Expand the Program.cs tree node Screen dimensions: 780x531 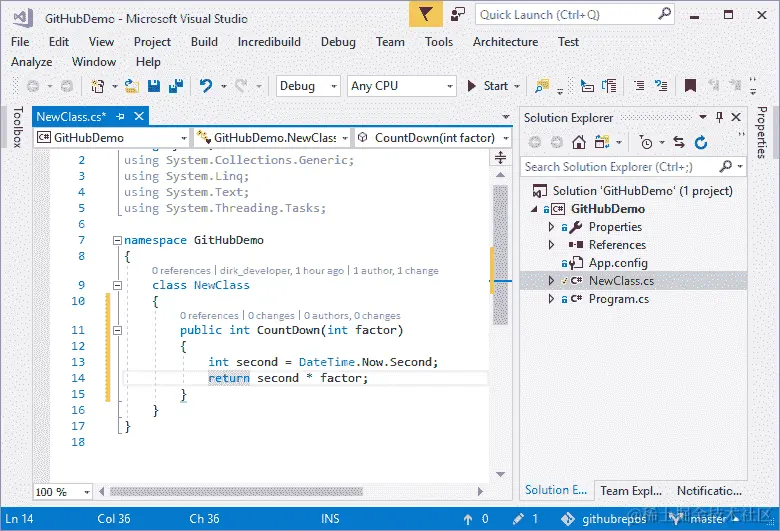tap(551, 299)
